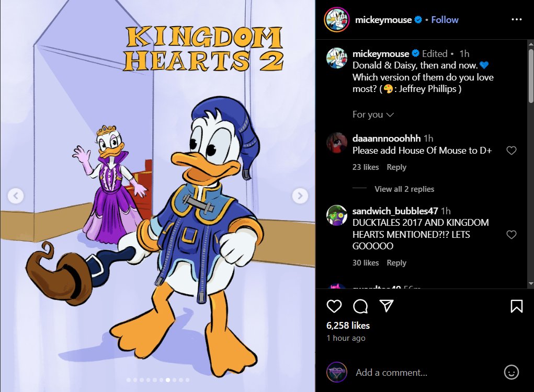The width and height of the screenshot is (534, 392).
Task: Go to next carousel image arrow
Action: (300, 195)
